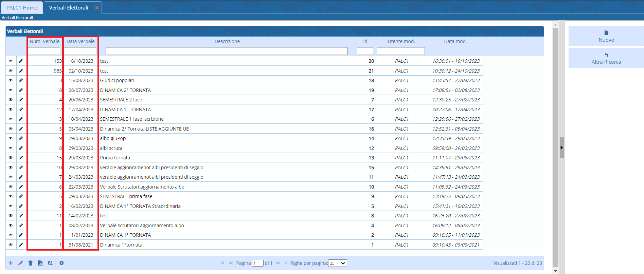Open the grid settings gear icon
This screenshot has height=274, width=644.
pyautogui.click(x=62, y=263)
